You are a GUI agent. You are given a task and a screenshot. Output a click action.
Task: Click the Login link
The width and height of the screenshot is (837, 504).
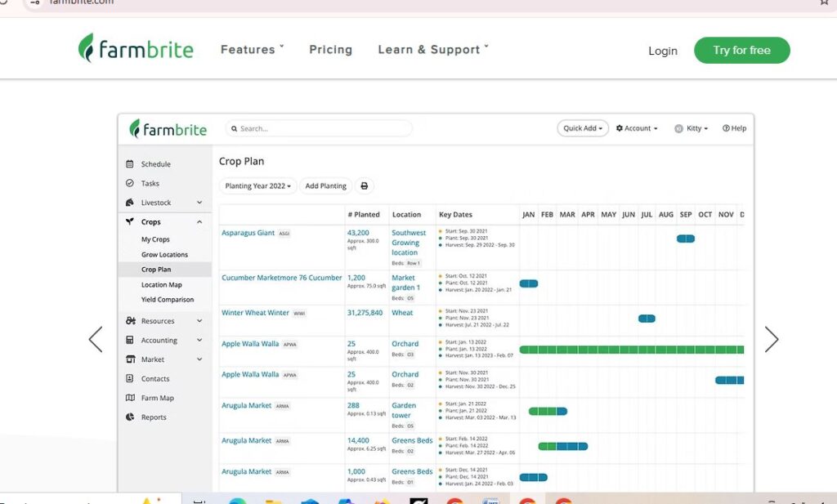tap(662, 51)
